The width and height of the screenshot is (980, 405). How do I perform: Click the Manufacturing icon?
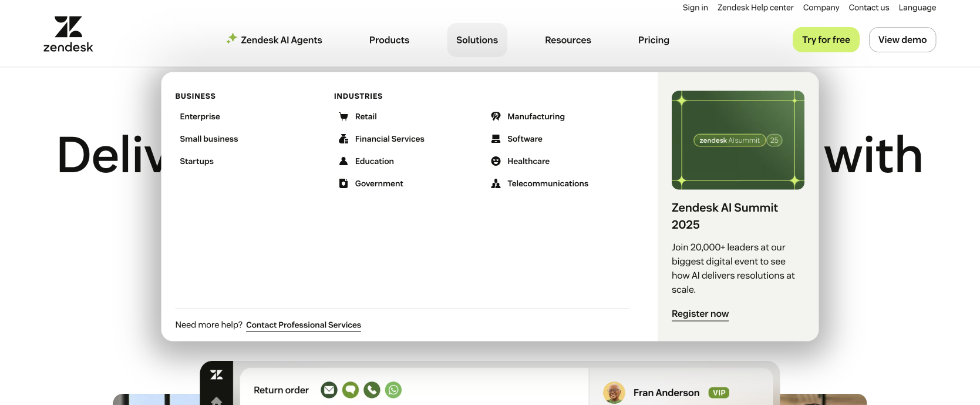[496, 116]
